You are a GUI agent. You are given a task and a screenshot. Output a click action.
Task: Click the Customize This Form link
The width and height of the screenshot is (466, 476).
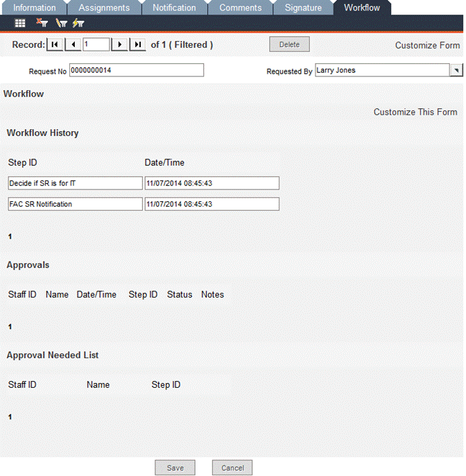point(415,112)
